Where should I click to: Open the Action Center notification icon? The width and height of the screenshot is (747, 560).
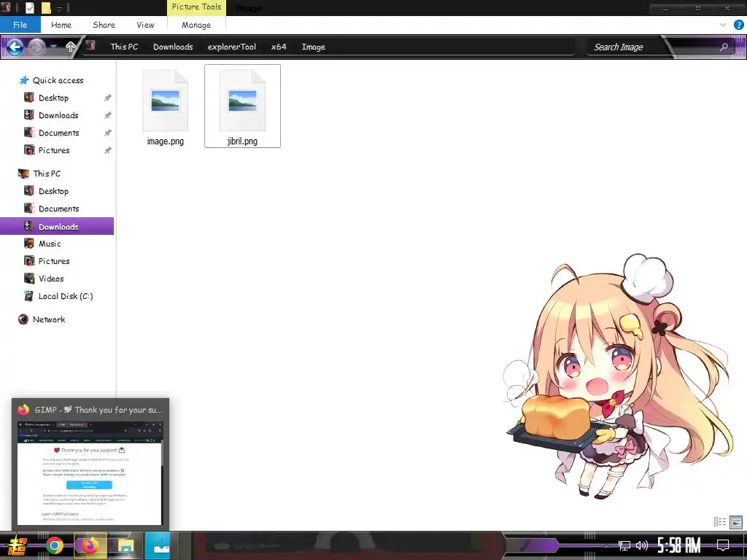tap(723, 545)
